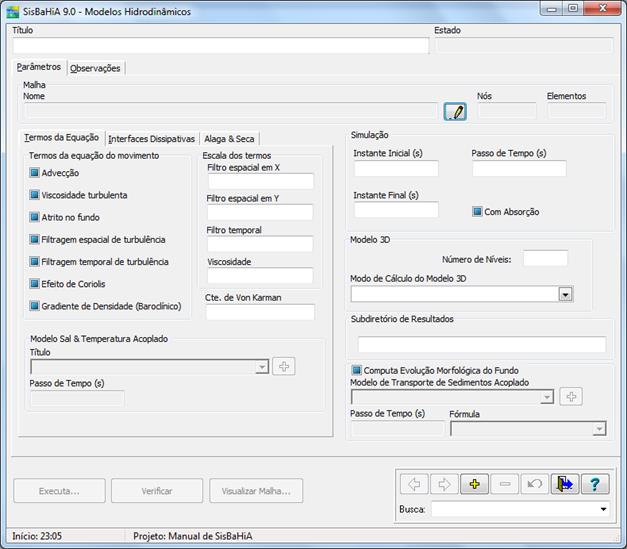Click the Elementos field
627x549 pixels.
(x=577, y=111)
